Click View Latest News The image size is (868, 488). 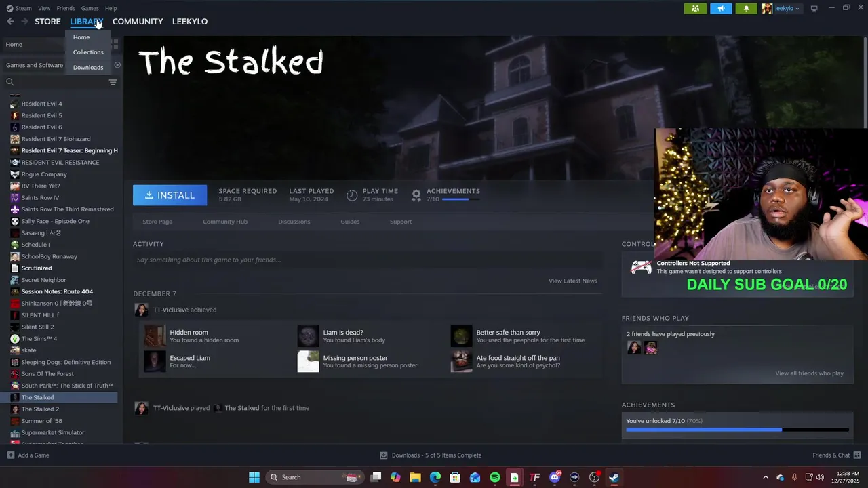point(573,281)
